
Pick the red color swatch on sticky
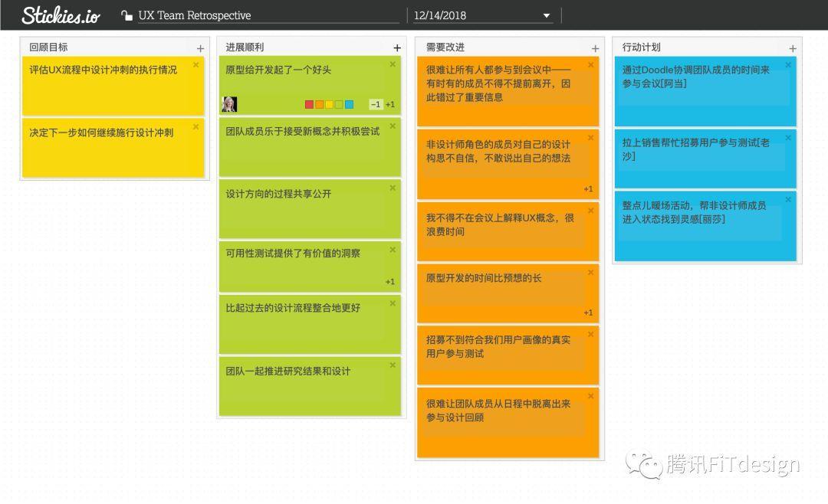click(310, 105)
